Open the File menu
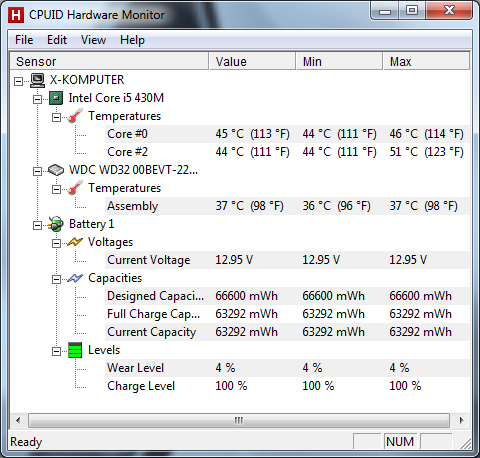The height and width of the screenshot is (458, 480). pos(24,40)
